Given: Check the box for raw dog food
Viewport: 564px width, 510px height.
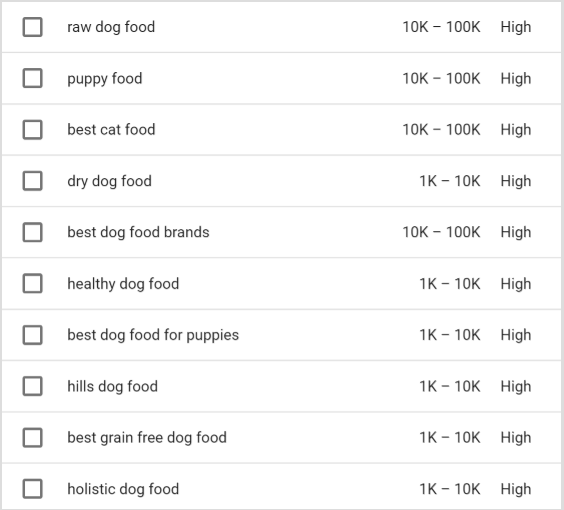Looking at the screenshot, I should click(x=33, y=27).
